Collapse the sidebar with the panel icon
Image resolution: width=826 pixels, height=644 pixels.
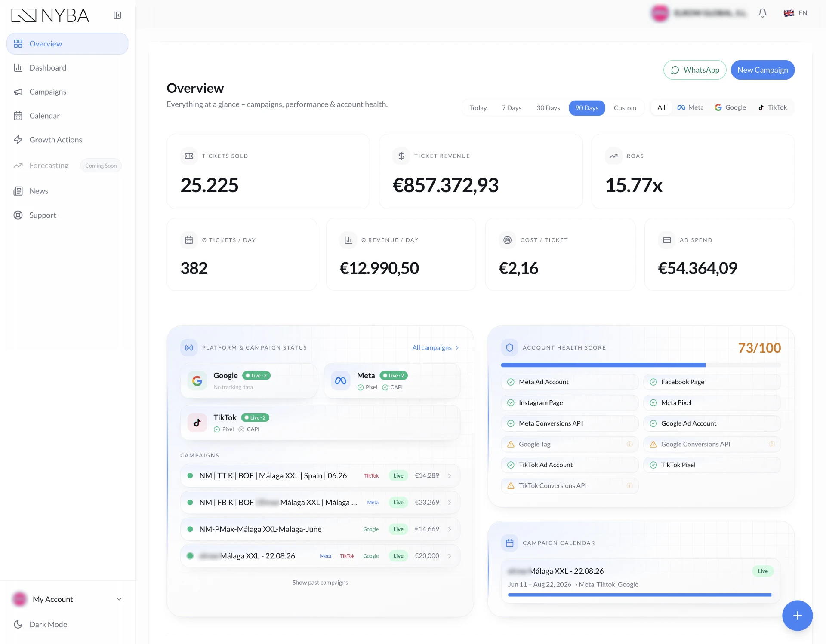[117, 15]
